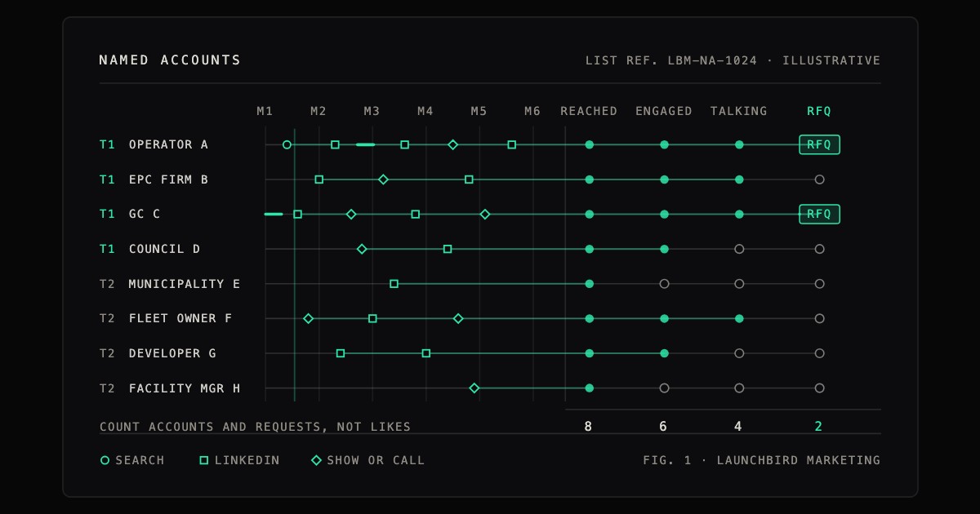Select the green RFQ column header
The width and height of the screenshot is (980, 514).
point(819,111)
